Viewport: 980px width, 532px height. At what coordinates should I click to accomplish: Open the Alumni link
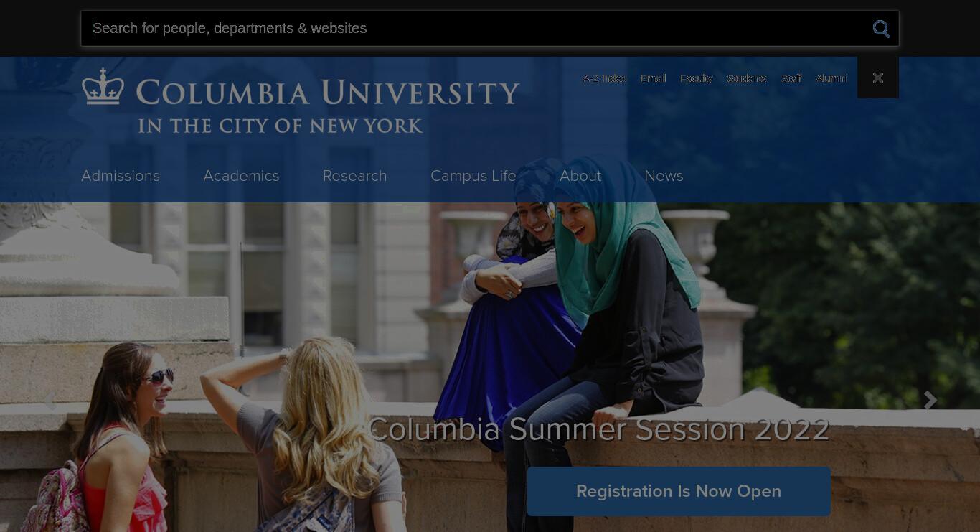pos(831,78)
